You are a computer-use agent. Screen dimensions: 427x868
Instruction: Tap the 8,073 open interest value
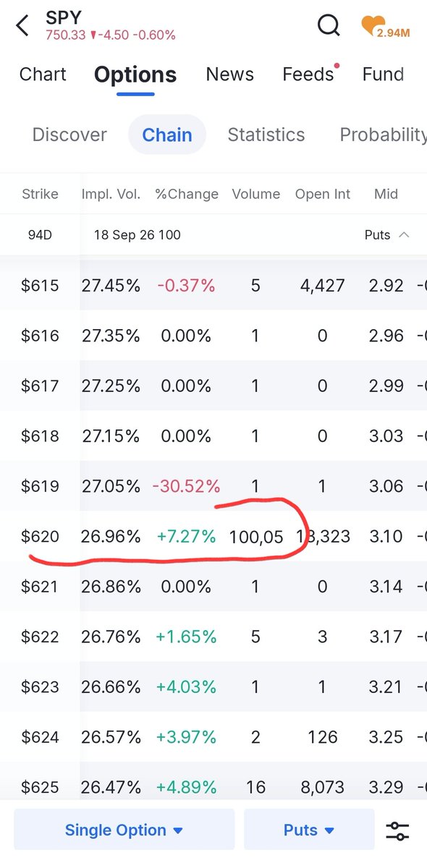[x=323, y=787]
